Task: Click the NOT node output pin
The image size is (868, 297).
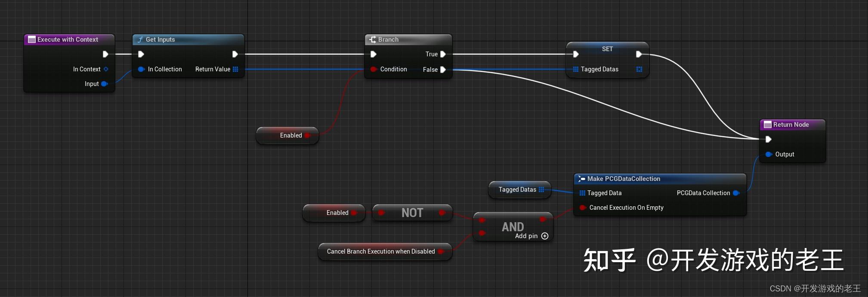Action: pyautogui.click(x=442, y=213)
